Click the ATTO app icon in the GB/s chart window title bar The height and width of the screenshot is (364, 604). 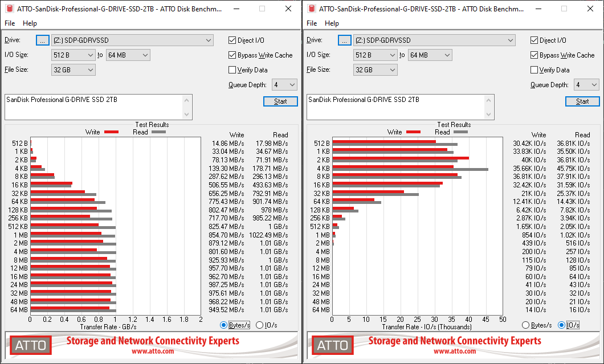[10, 9]
